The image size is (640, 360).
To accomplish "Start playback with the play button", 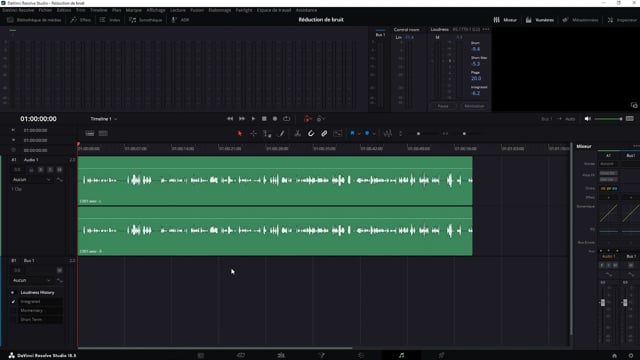I will point(253,119).
